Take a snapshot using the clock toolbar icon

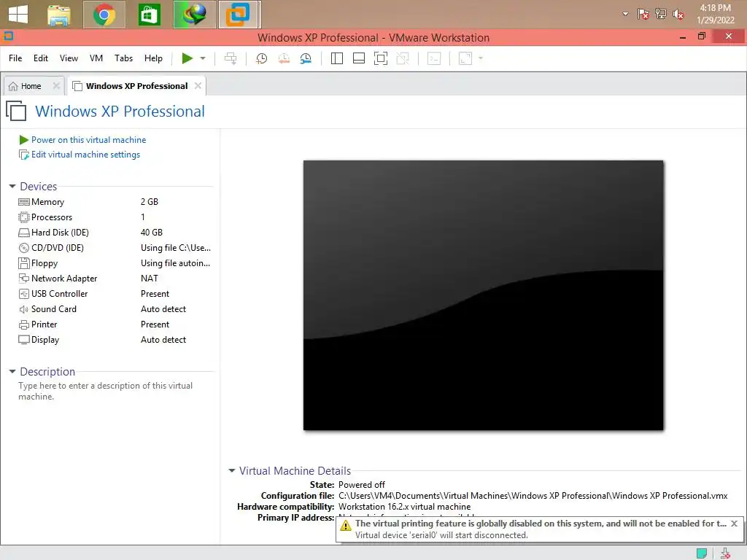point(262,58)
